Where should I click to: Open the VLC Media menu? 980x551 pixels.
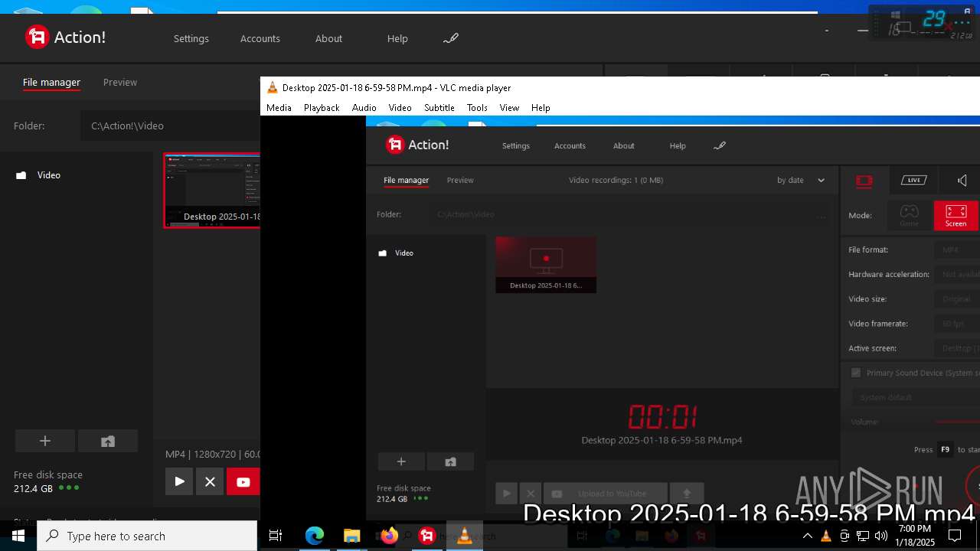pyautogui.click(x=279, y=108)
